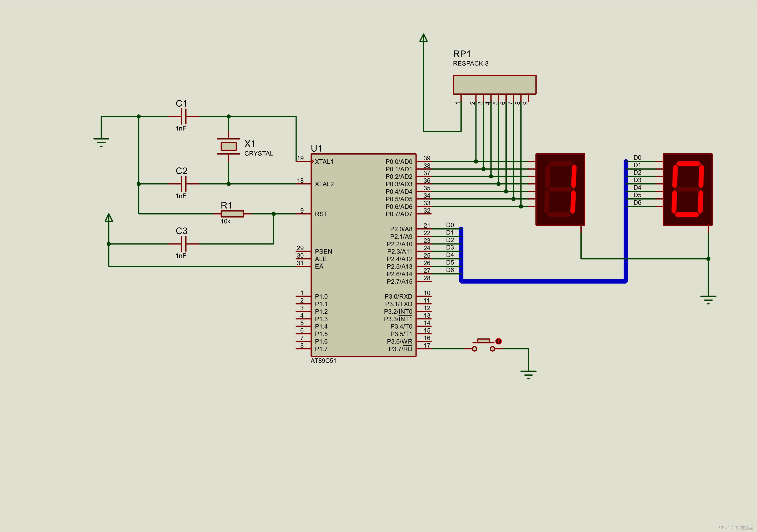Click the RESPACK-8 value label
This screenshot has height=532, width=757.
(470, 63)
